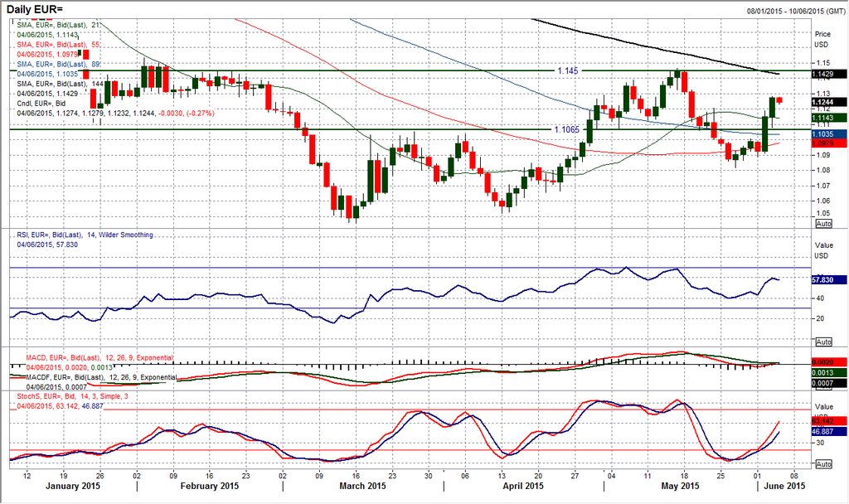Select the 'SMA, EUR=, Bid(Last), 21' legend entry
This screenshot has height=504, width=849.
[x=59, y=25]
